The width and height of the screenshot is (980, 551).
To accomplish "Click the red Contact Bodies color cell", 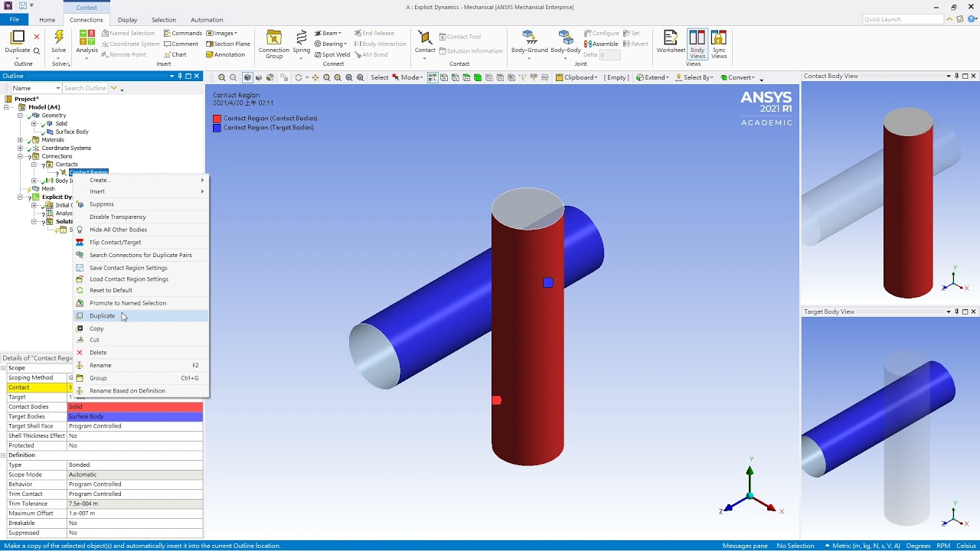I will tap(135, 406).
